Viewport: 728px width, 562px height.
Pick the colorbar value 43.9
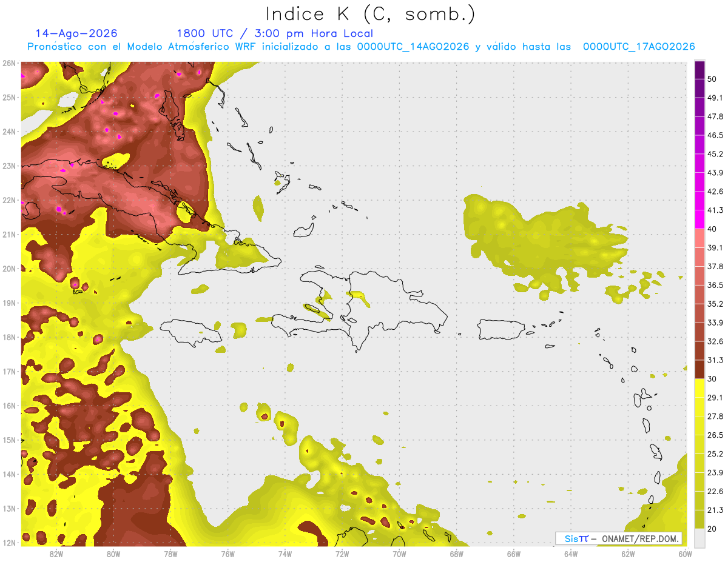[x=715, y=173]
